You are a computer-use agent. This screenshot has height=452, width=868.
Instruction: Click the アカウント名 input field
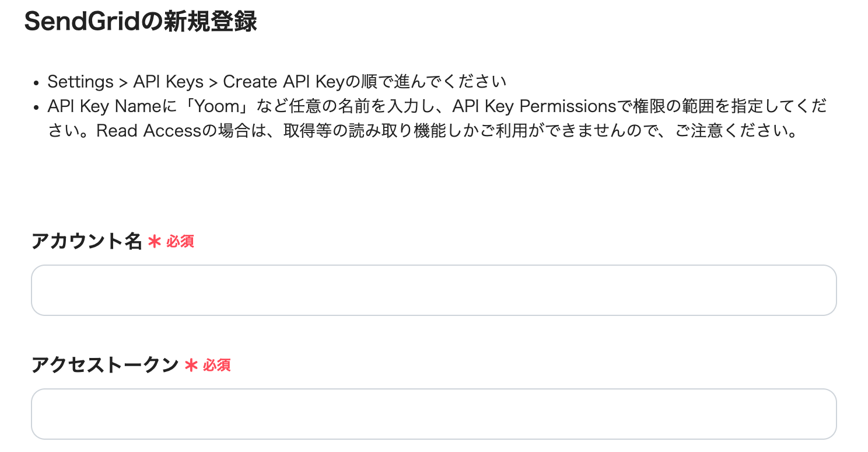(x=433, y=290)
